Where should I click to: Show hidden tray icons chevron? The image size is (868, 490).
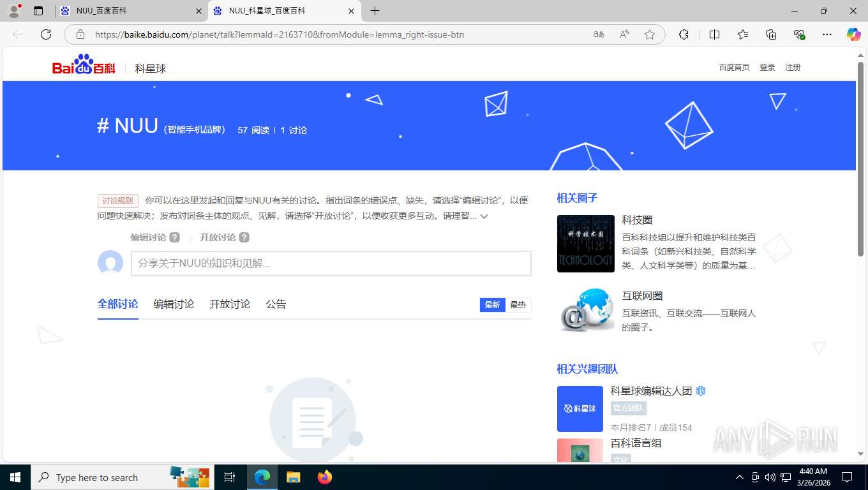[x=740, y=477]
